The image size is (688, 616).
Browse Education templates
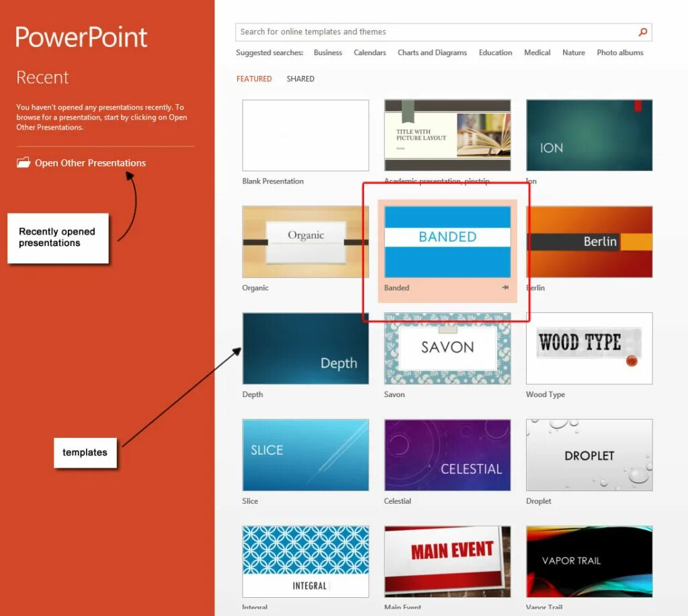[495, 52]
